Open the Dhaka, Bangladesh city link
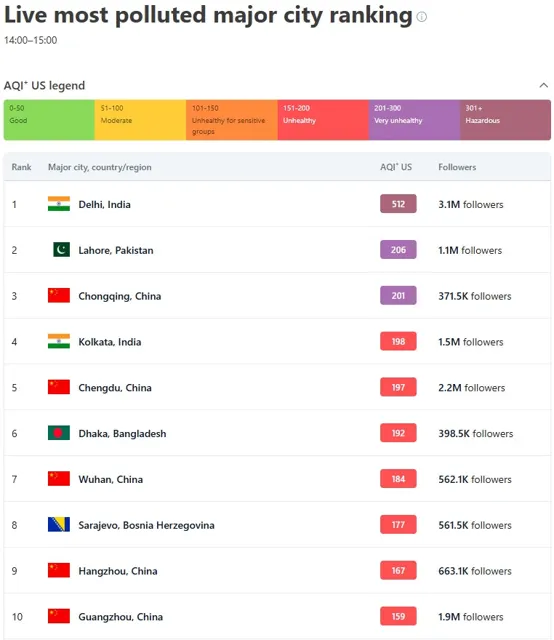554x640 pixels. [122, 433]
